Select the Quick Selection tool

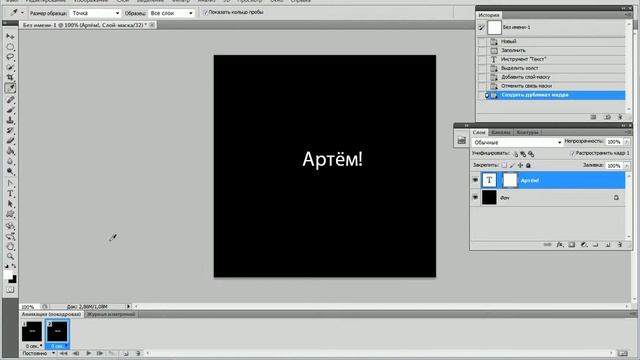pyautogui.click(x=10, y=67)
